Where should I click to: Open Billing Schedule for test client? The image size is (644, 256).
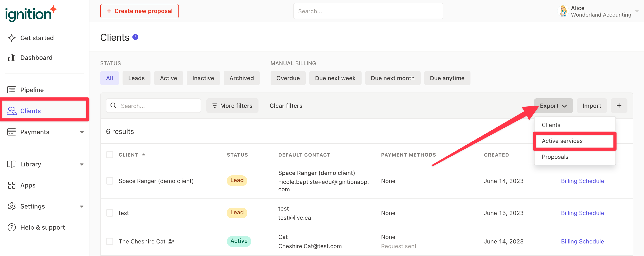(x=582, y=213)
